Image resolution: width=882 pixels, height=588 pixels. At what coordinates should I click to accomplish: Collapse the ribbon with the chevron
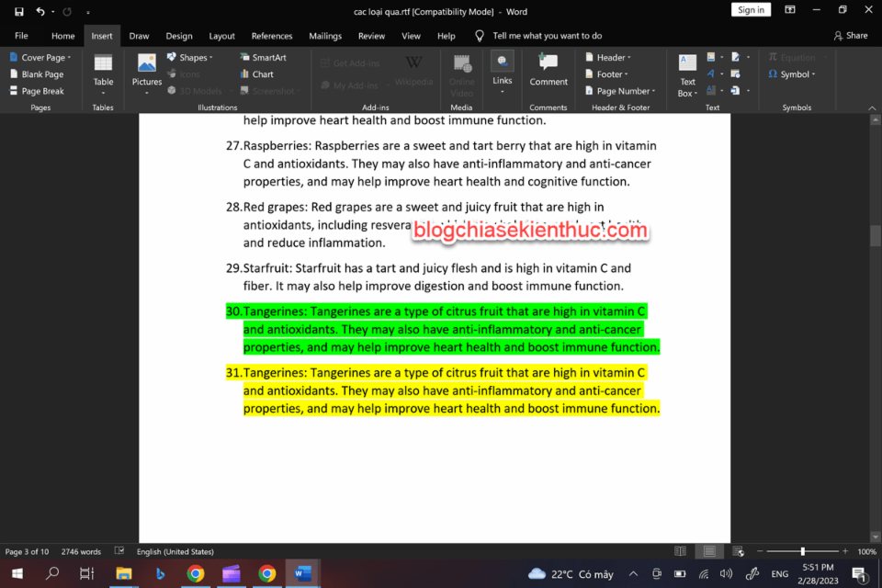(x=872, y=107)
